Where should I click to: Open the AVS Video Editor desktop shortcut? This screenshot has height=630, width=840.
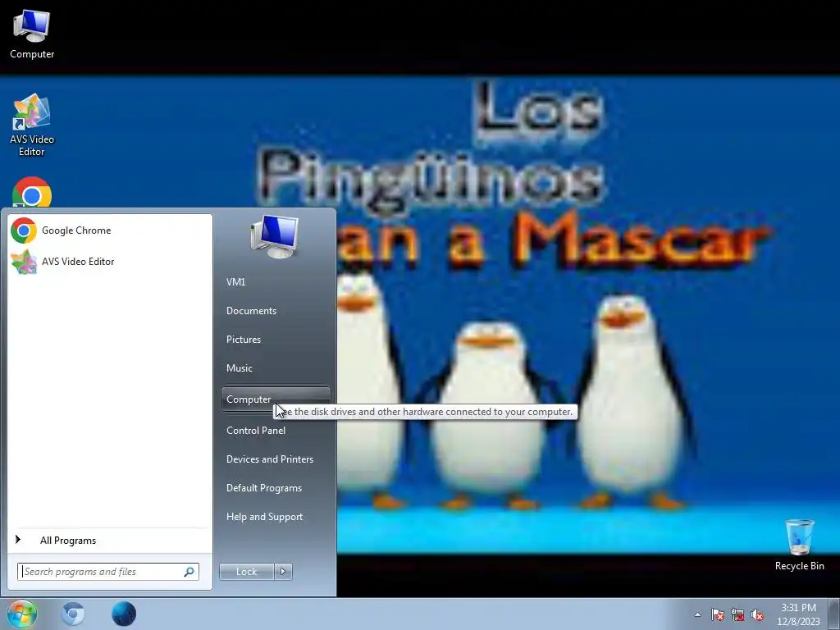coord(32,126)
